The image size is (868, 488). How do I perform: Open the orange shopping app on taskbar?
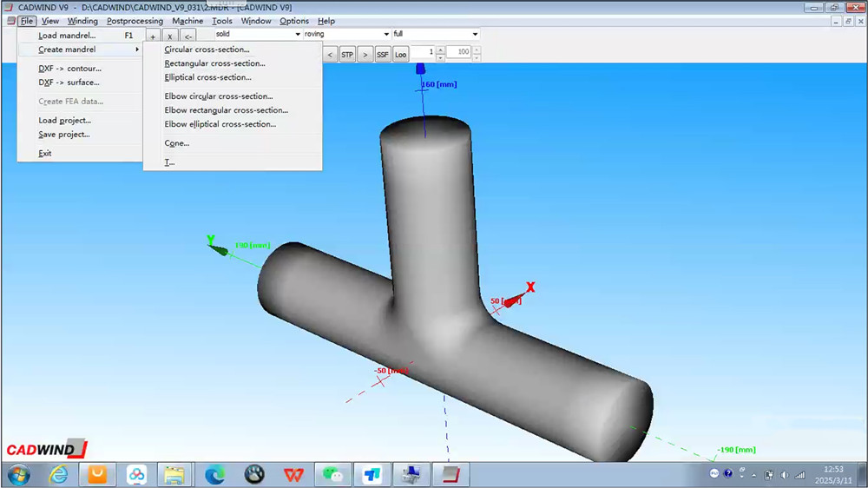[x=97, y=475]
